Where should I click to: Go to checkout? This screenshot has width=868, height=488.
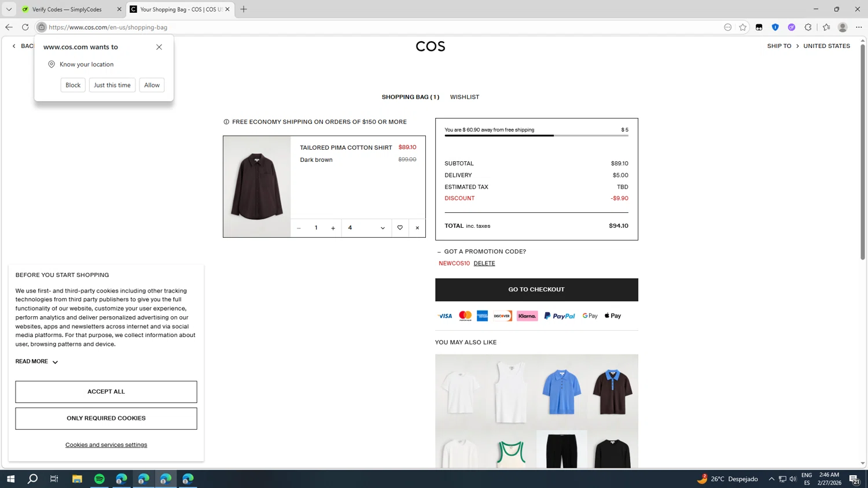pos(536,290)
